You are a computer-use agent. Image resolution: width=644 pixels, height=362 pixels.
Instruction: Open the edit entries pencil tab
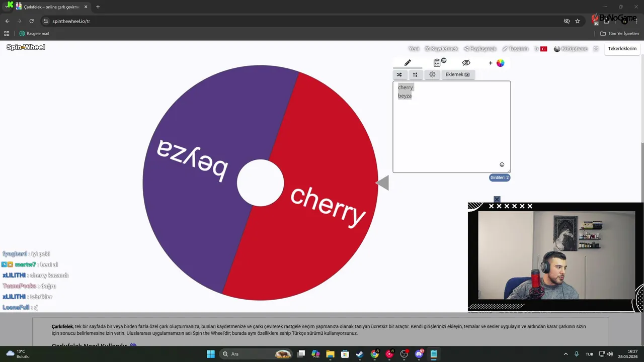(408, 63)
